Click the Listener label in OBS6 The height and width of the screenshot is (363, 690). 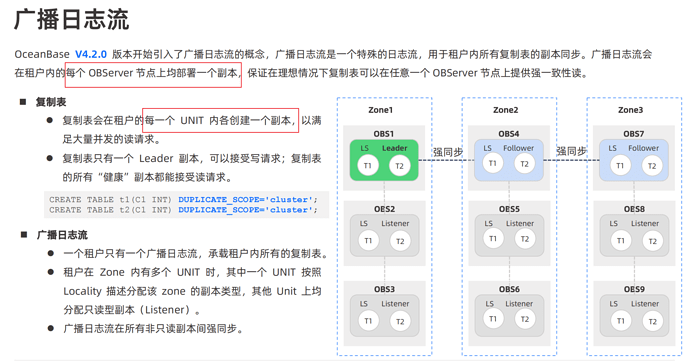[x=519, y=304]
